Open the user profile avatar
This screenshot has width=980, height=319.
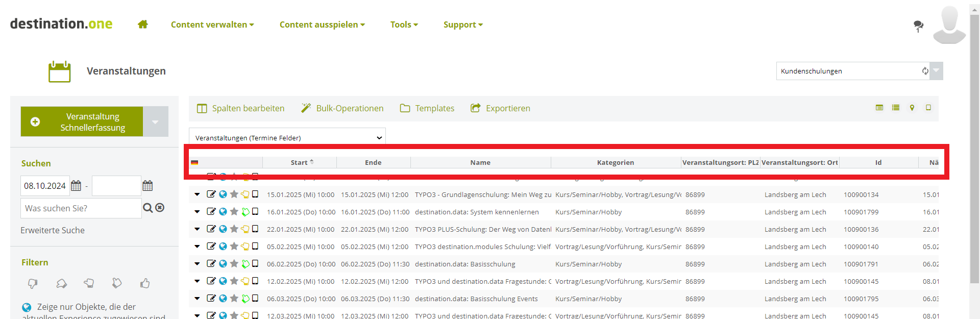coord(949,24)
